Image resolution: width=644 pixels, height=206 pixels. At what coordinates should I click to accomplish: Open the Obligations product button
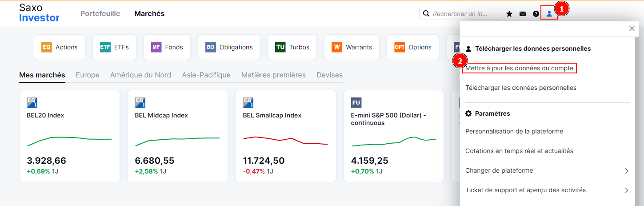229,47
